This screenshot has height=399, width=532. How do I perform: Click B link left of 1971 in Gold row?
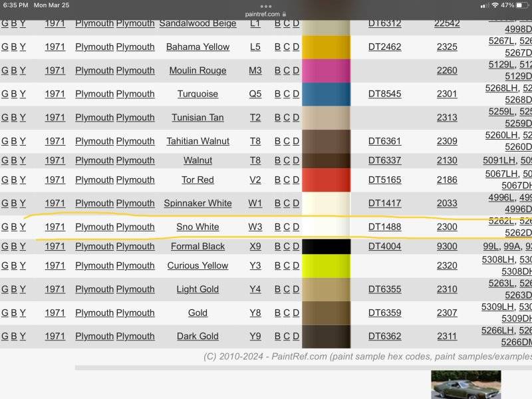(x=14, y=313)
